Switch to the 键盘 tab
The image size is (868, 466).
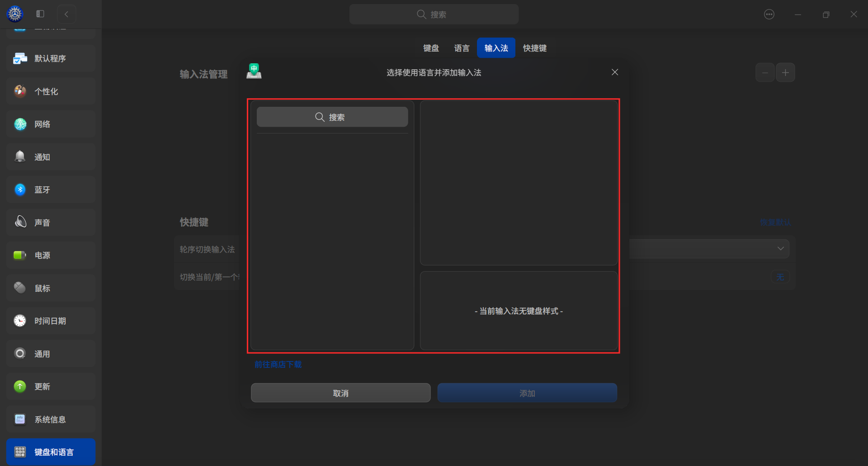[430, 48]
